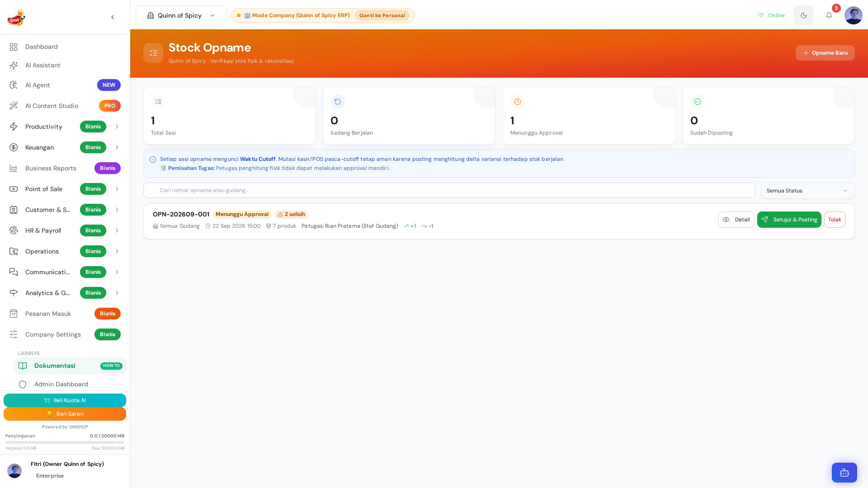The image size is (868, 488).
Task: View Detail of OPN-202609-001
Action: pyautogui.click(x=736, y=220)
